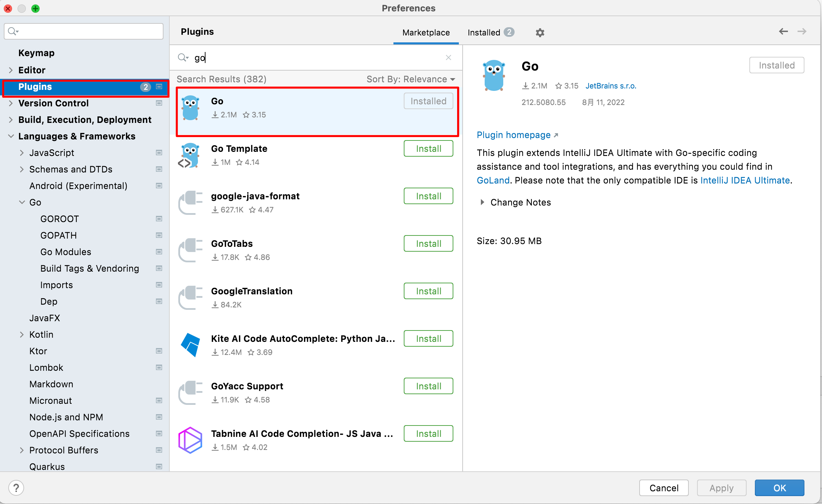Click project-level icon beside GOPATH
Image resolution: width=822 pixels, height=504 pixels.
(159, 235)
